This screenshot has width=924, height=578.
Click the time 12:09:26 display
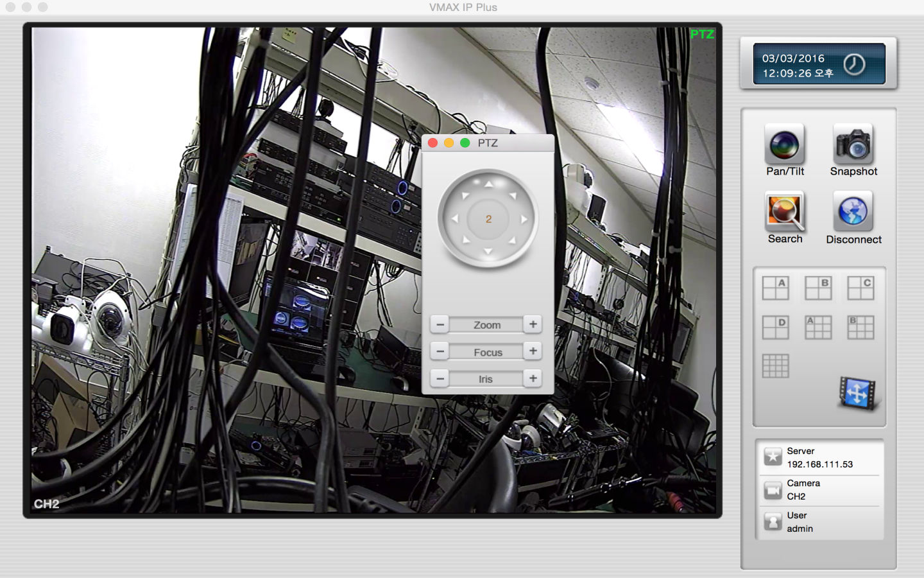(x=798, y=73)
